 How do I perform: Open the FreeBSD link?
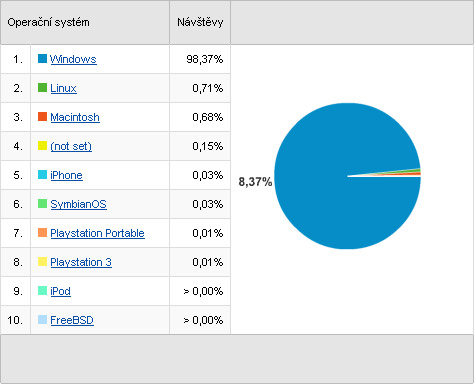(x=72, y=320)
